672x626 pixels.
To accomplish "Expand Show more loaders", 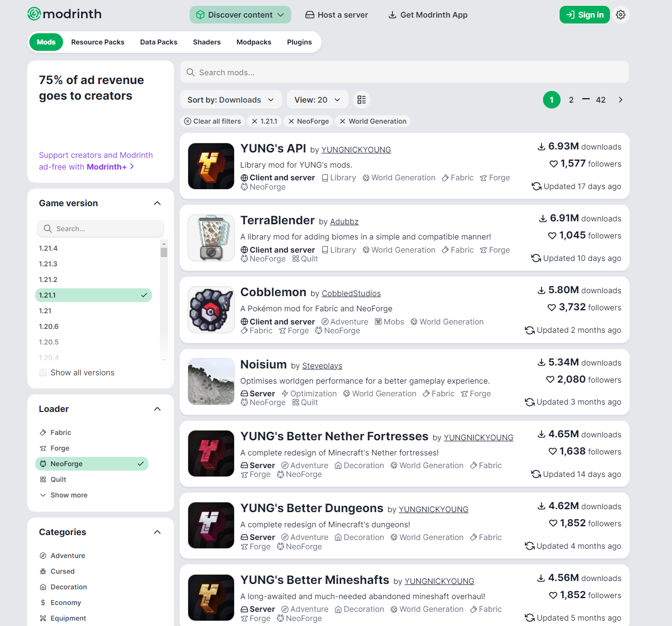I will point(64,495).
